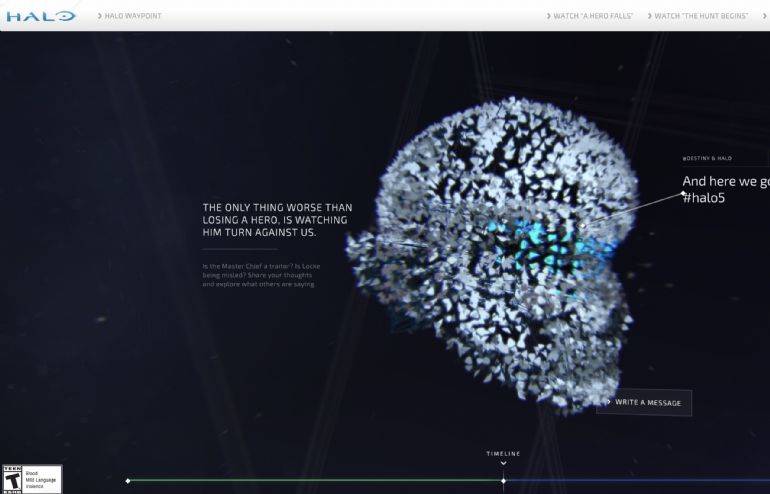Select the timeline start diamond marker
This screenshot has height=494, width=770.
point(128,481)
